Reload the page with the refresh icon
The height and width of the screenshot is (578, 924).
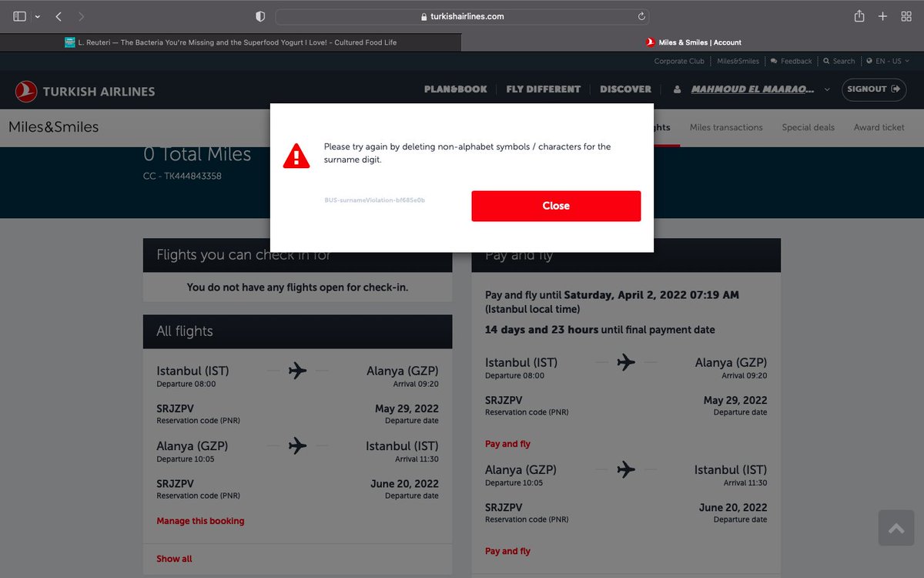click(x=641, y=16)
